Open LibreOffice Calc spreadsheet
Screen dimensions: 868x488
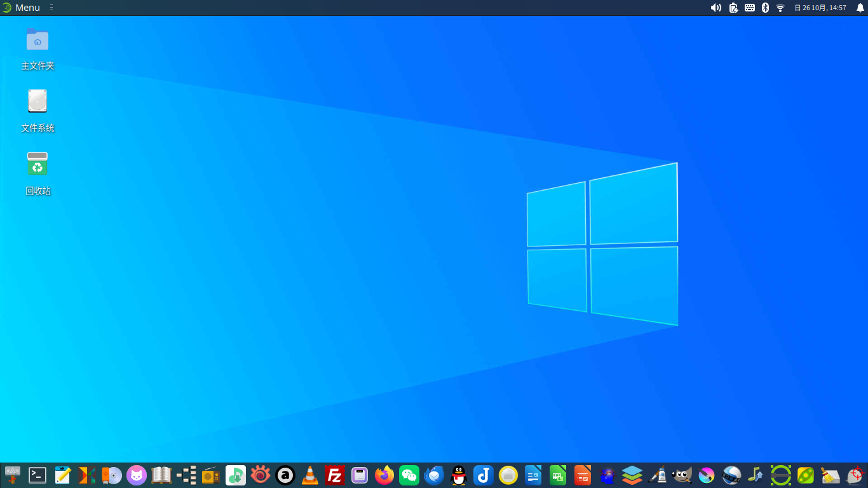click(558, 475)
